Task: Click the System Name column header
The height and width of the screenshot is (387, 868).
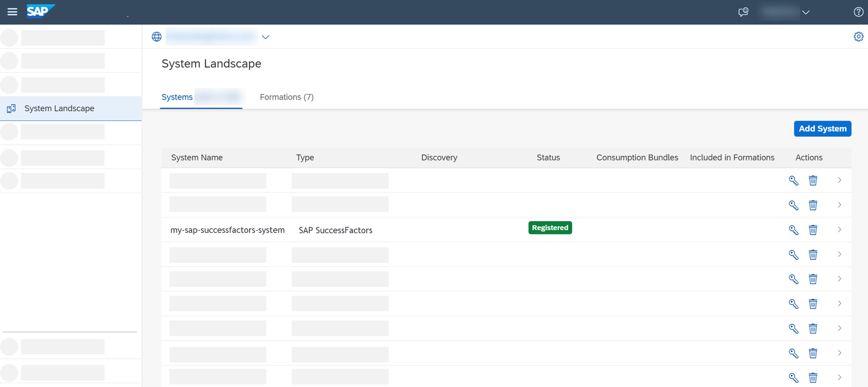Action: tap(197, 157)
